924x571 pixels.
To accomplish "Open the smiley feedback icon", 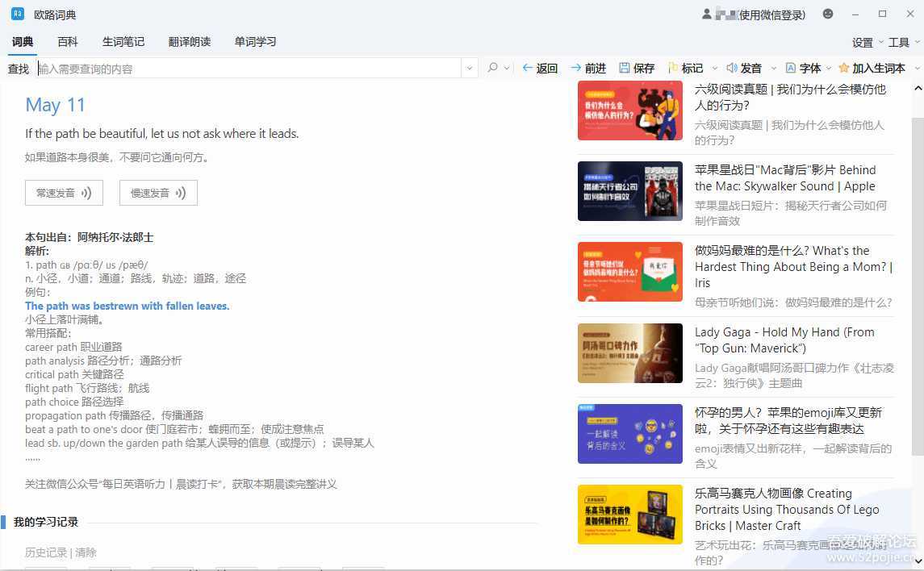I will click(x=828, y=15).
